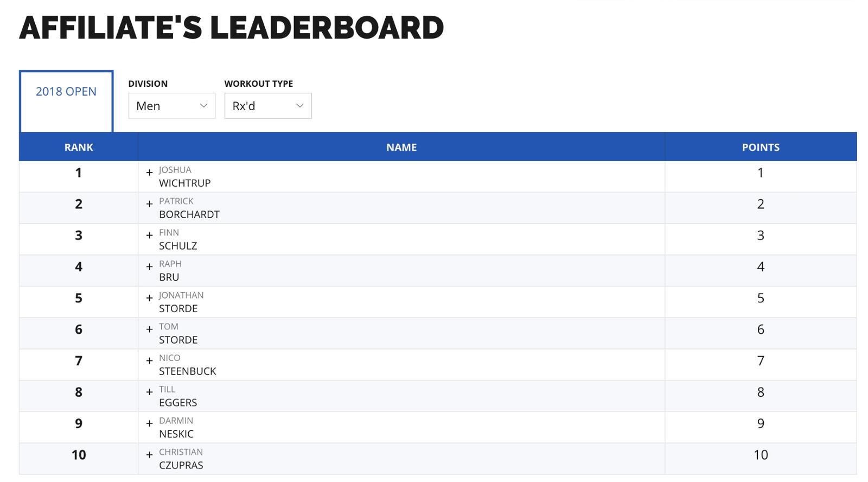Screen dimensions: 868x482
Task: Expand Darmin Neskic's row plus icon
Action: (149, 424)
